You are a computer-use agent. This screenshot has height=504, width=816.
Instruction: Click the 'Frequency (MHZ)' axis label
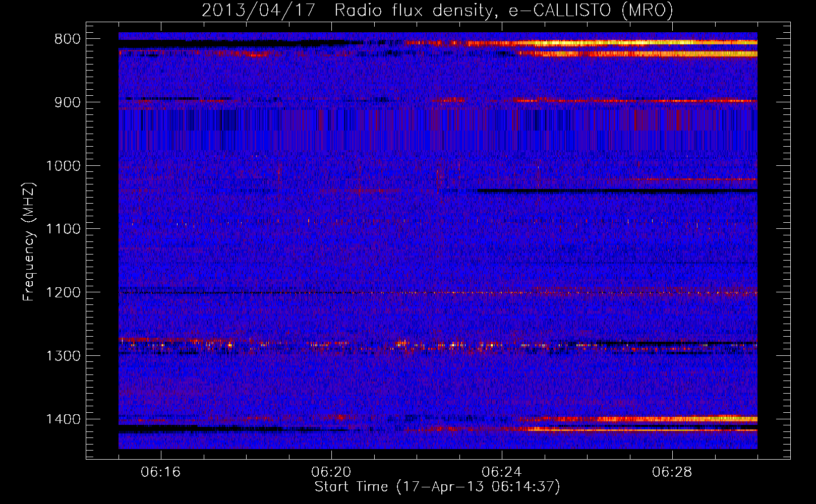click(x=29, y=242)
